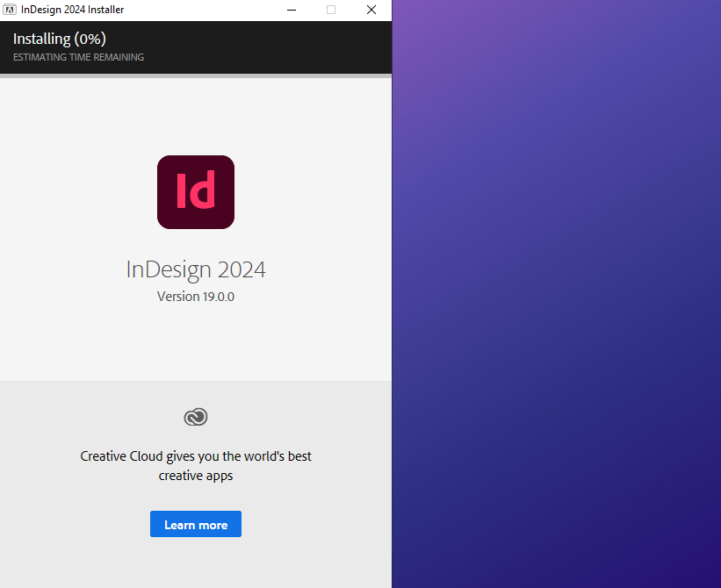Click the Adobe icon in the title bar
This screenshot has height=588, width=721.
tap(12, 10)
